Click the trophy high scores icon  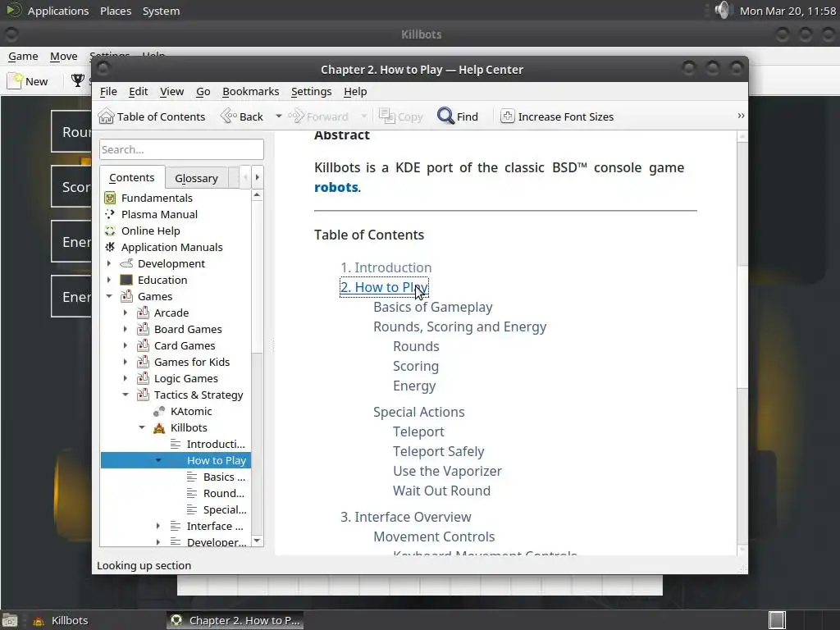pyautogui.click(x=78, y=81)
